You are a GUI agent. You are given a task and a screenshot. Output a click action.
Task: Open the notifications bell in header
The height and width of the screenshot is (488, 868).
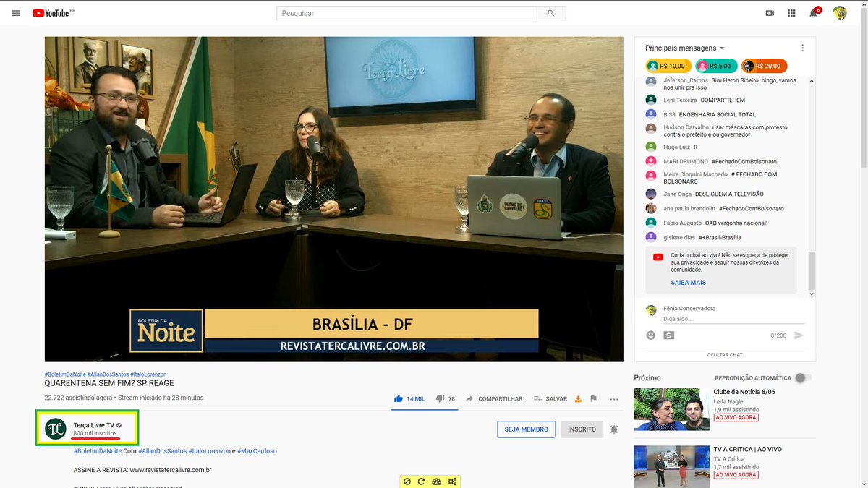[x=814, y=13]
